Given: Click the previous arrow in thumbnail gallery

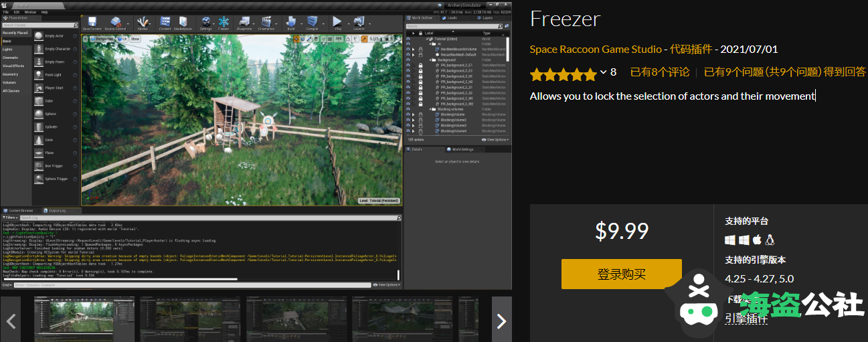Looking at the screenshot, I should (x=10, y=321).
